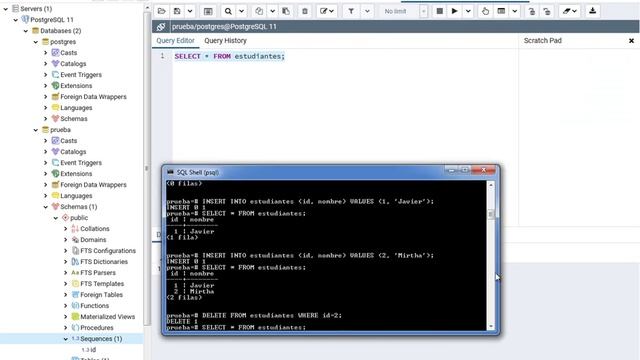Screen dimensions: 640x360
Task: Collapse the PostgreSQL 11 server node
Action: tap(16, 20)
